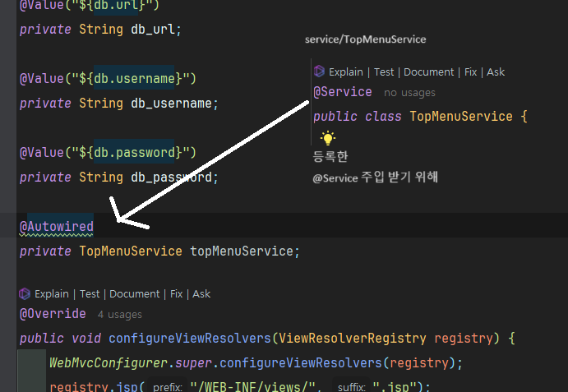The image size is (568, 392).
Task: Click the TopMenuService type in the private field
Action: (131, 251)
